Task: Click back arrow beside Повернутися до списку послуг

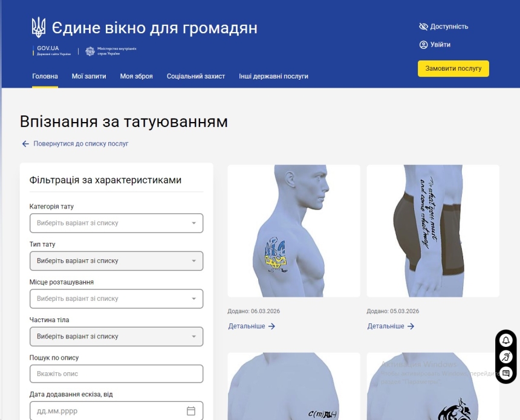Action: [x=25, y=144]
